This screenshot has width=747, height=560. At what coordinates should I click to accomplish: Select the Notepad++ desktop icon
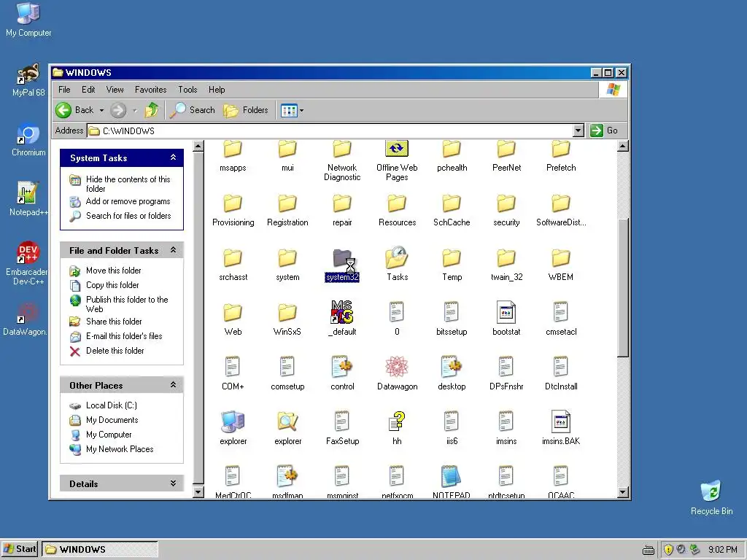(28, 200)
